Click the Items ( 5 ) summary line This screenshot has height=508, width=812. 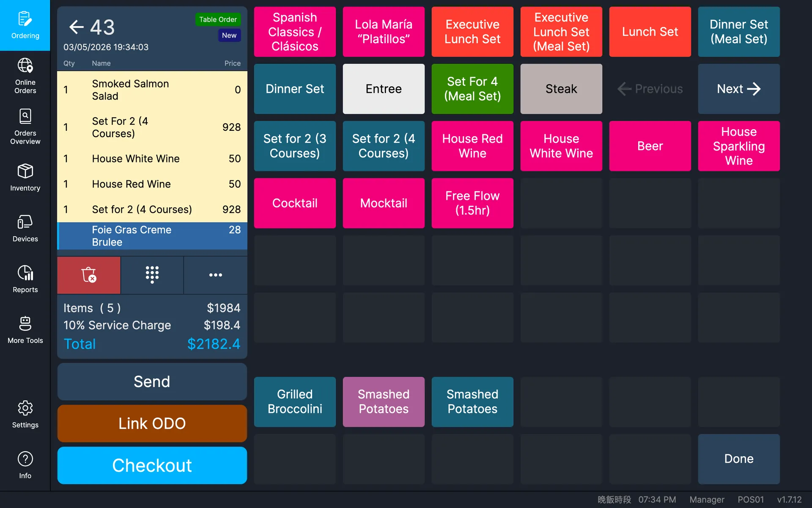coord(152,308)
